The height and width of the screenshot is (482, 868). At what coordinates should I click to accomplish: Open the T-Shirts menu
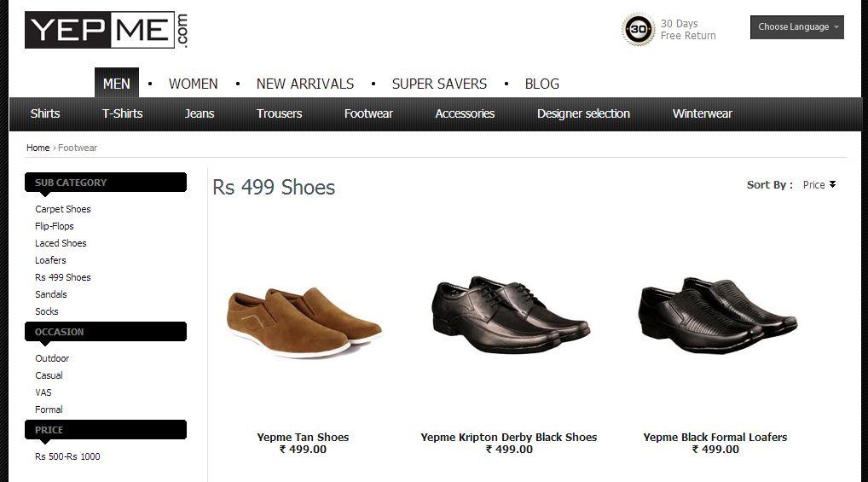(122, 113)
